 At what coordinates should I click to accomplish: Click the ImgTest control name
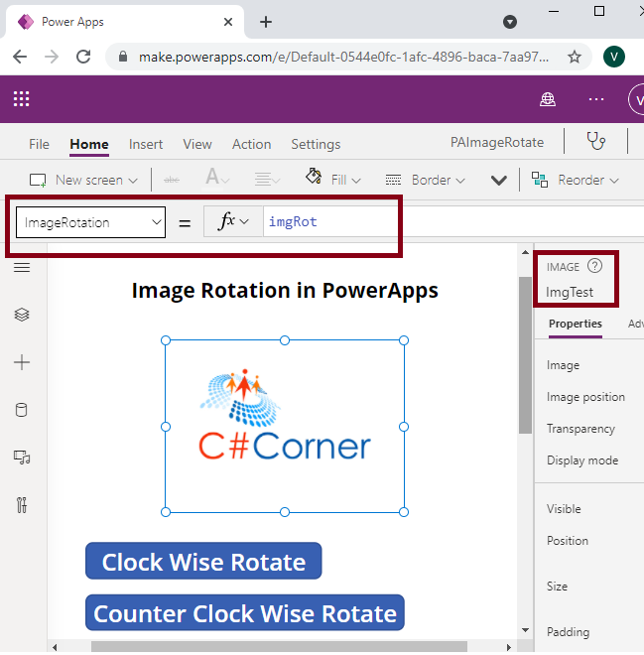click(570, 292)
